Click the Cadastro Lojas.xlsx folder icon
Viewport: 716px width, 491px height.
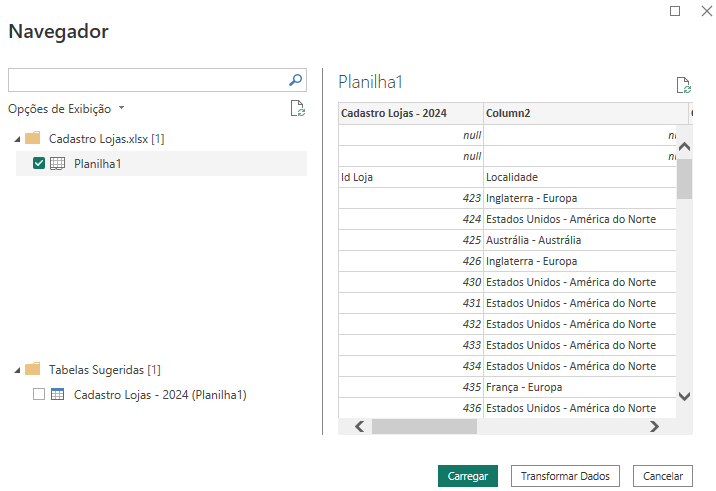tap(32, 138)
